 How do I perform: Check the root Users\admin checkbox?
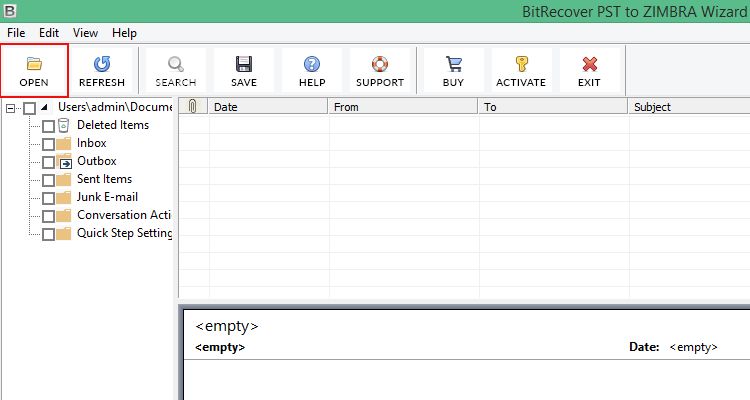point(30,108)
